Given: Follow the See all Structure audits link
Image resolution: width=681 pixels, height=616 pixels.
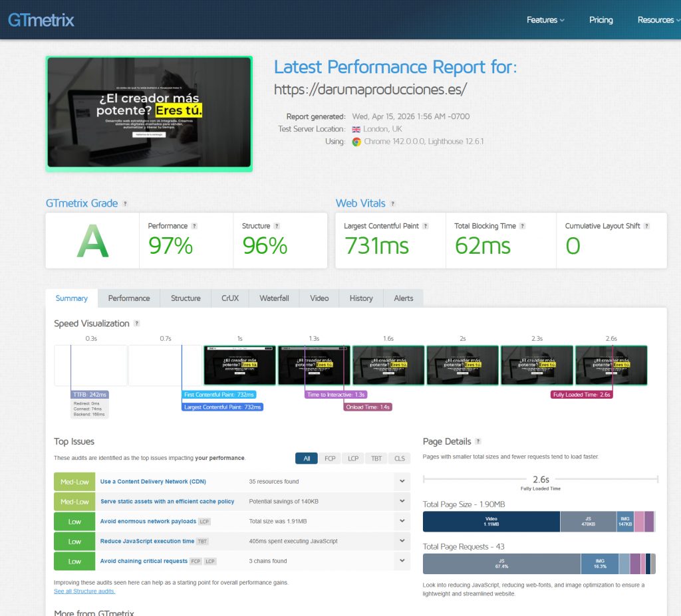Looking at the screenshot, I should [x=84, y=591].
